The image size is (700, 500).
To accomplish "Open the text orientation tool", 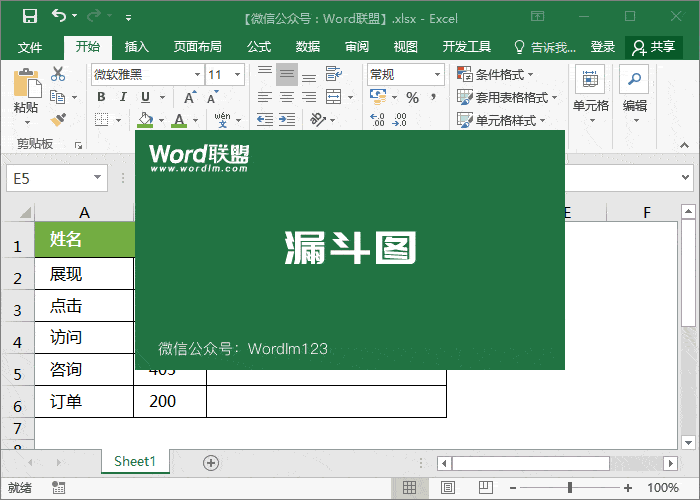I will tap(318, 119).
